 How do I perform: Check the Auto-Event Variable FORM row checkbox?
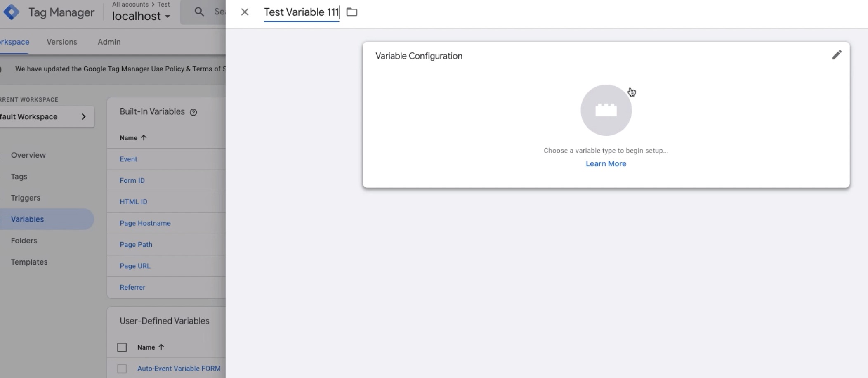(x=122, y=369)
